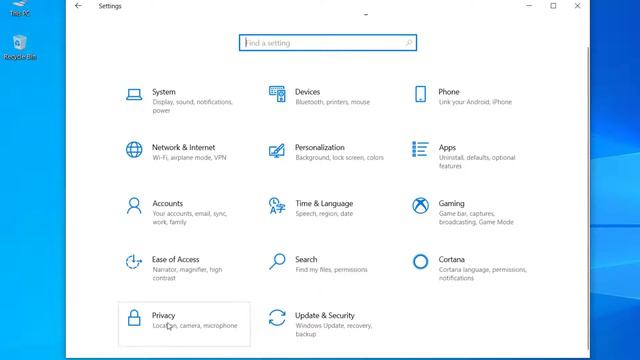This screenshot has height=360, width=640.
Task: Click 'Speech, region, date' description
Action: pos(324,213)
